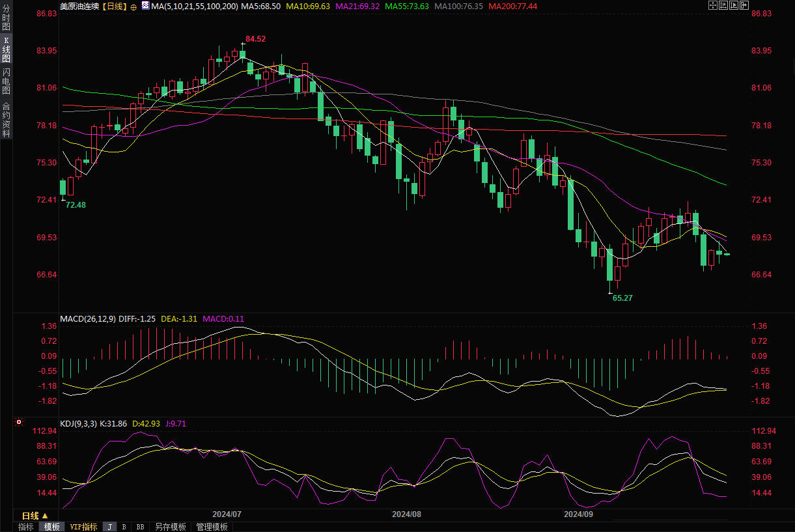This screenshot has width=795, height=532.
Task: Open the MA indicator chart icon
Action: click(x=145, y=6)
